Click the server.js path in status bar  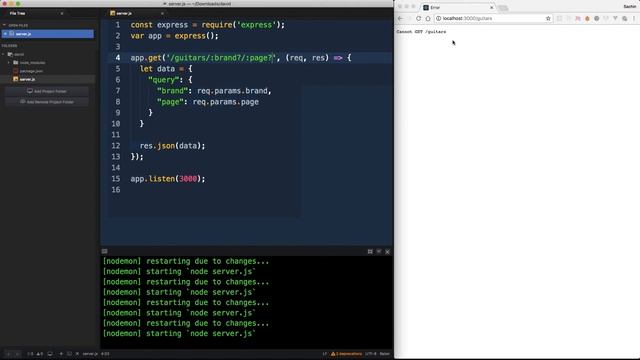coord(90,354)
